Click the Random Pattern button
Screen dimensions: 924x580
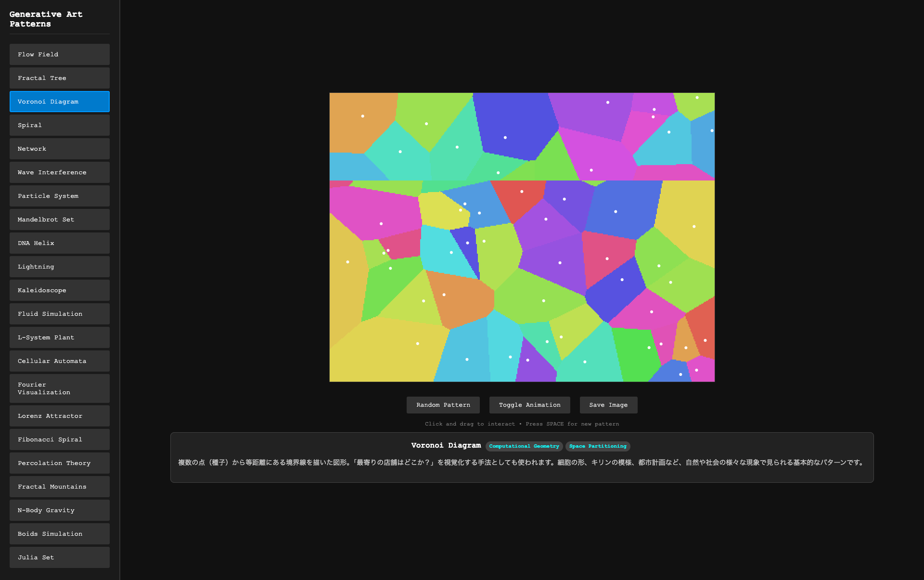pos(443,405)
